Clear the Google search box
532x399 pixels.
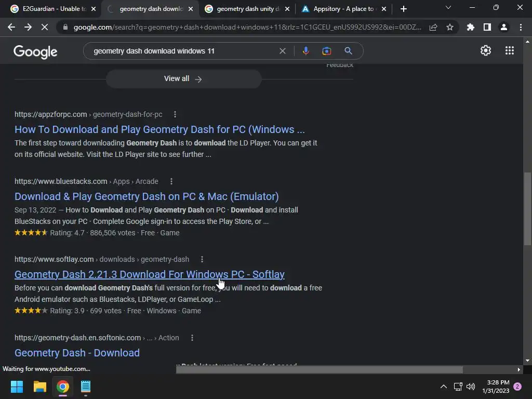[x=282, y=51]
